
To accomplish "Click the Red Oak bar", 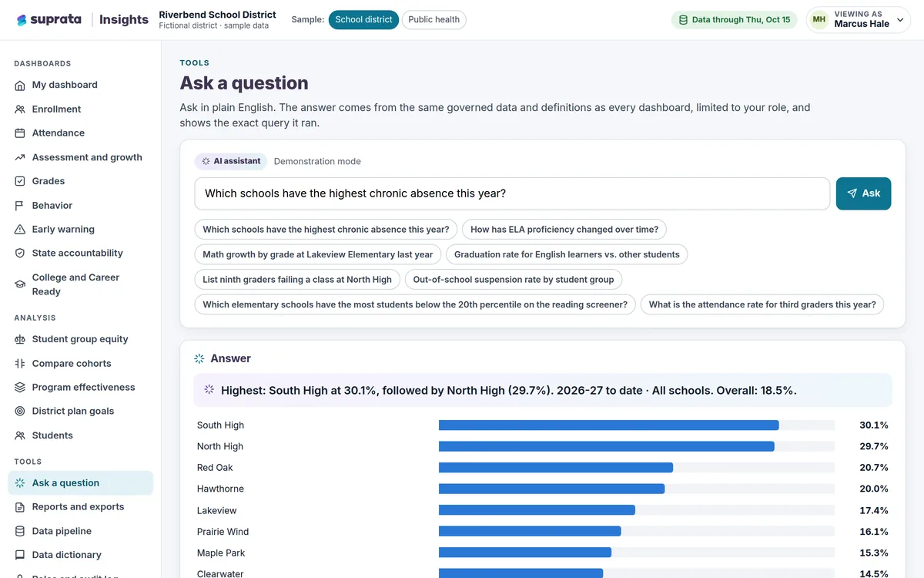I will click(556, 468).
